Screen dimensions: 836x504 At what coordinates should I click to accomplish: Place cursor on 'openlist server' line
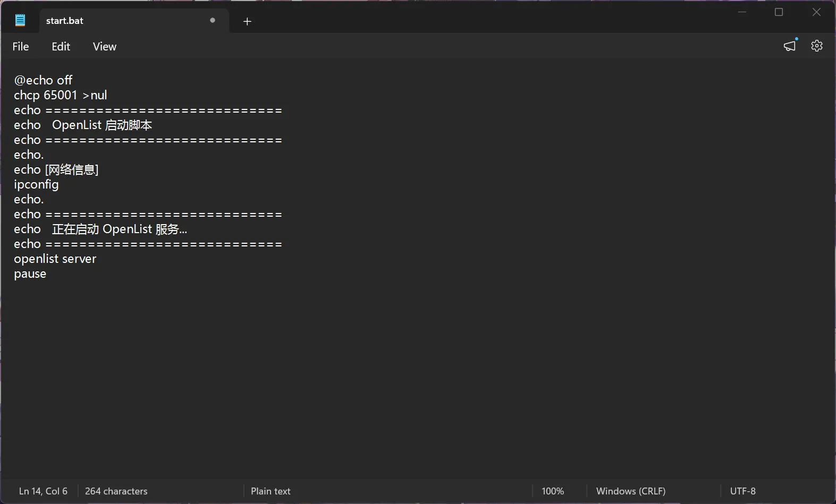coord(55,259)
